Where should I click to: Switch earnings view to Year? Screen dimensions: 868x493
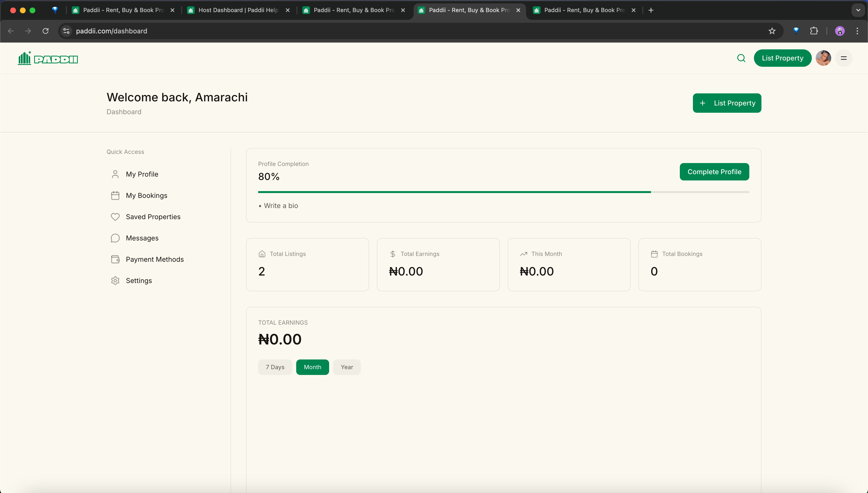click(346, 367)
